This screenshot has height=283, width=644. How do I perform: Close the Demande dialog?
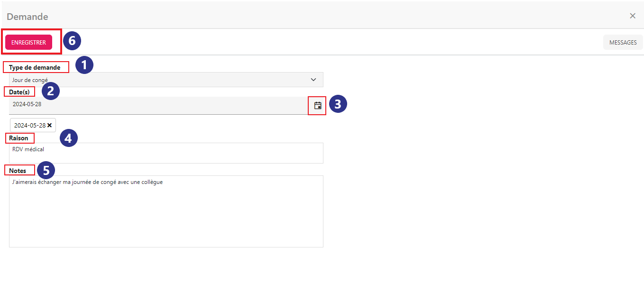pyautogui.click(x=632, y=16)
